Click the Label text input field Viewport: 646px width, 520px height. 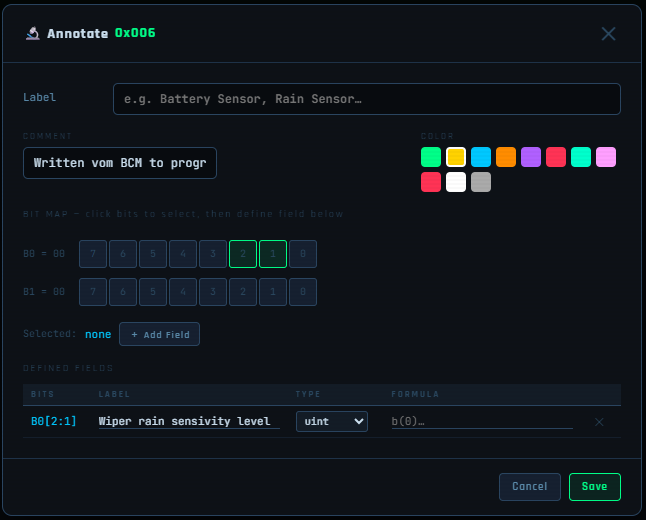click(x=366, y=99)
